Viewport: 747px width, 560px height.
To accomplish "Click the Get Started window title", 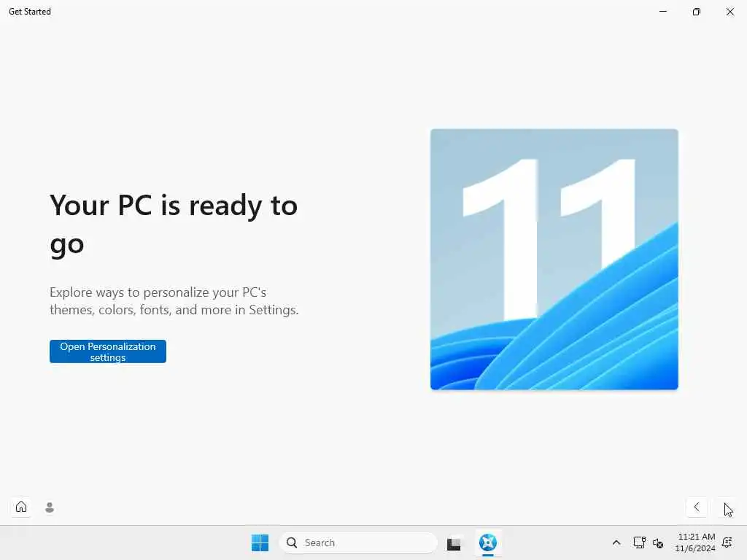I will pos(29,12).
